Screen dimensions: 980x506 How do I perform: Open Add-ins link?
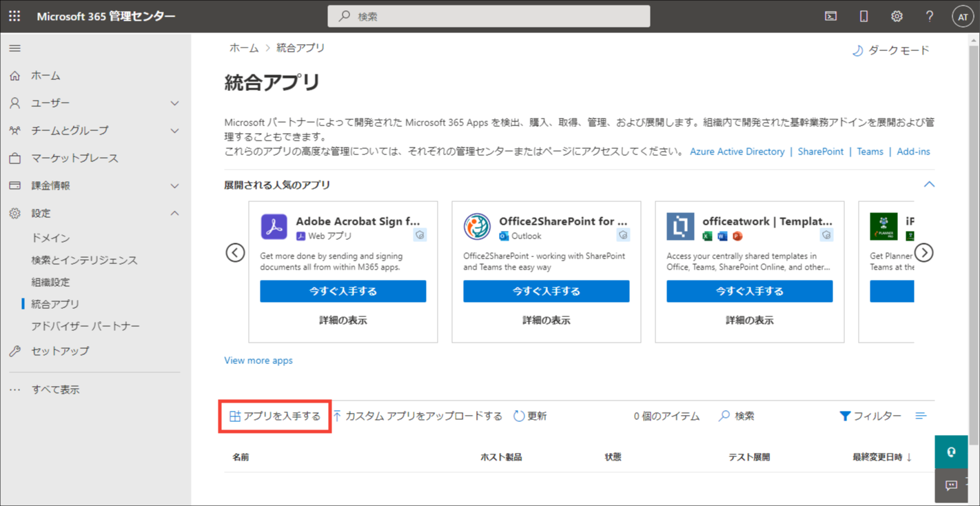914,152
